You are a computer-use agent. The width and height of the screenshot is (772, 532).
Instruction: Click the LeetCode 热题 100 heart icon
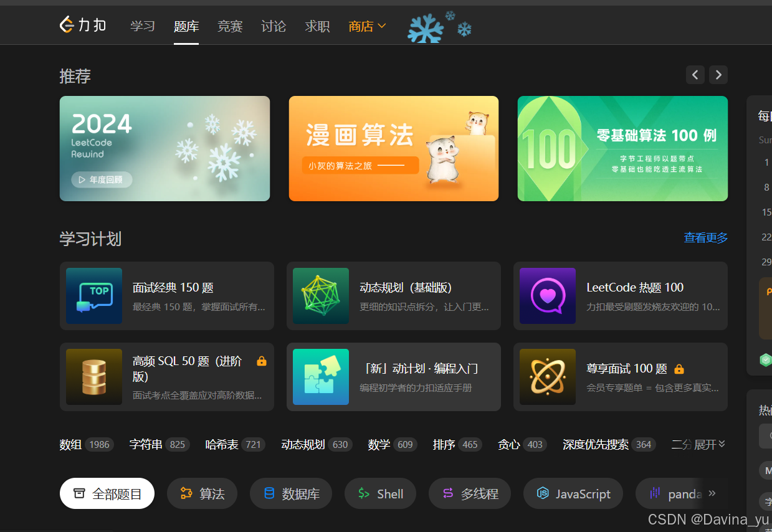(548, 296)
